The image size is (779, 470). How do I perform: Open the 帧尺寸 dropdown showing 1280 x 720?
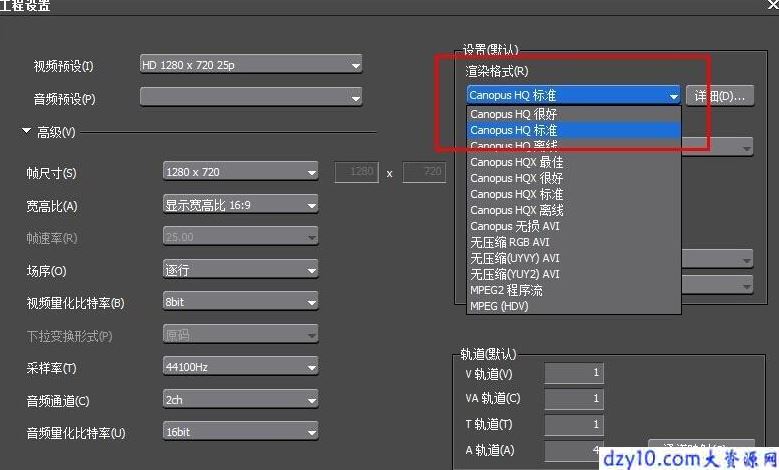pos(240,172)
